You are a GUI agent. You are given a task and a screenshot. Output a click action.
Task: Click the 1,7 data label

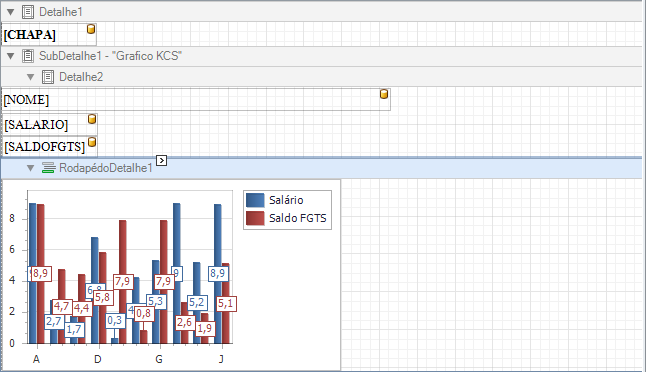(x=75, y=330)
